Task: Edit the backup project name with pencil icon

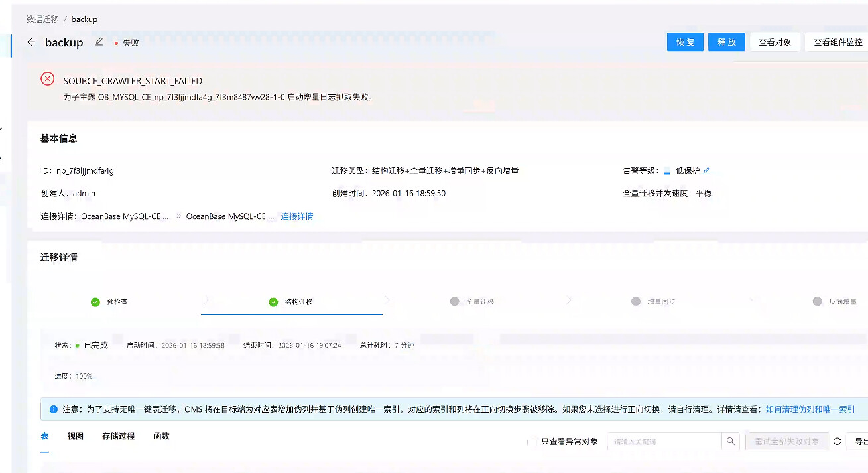Action: coord(99,42)
